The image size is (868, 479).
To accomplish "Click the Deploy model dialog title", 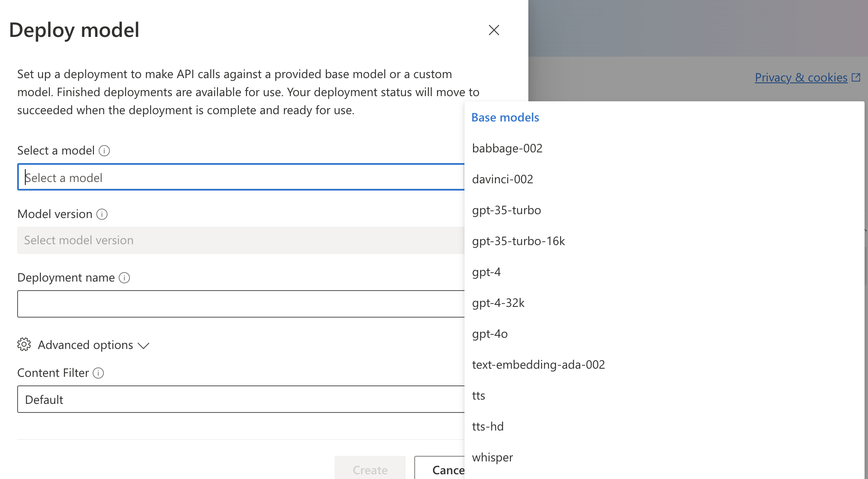I will pyautogui.click(x=74, y=30).
